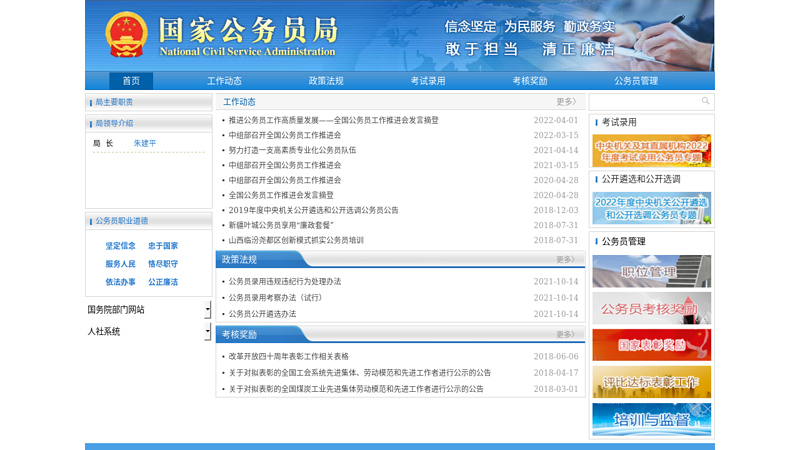The image size is (800, 450).
Task: Open article 新疆叶城公务员享用廉政套餐
Action: [x=281, y=225]
